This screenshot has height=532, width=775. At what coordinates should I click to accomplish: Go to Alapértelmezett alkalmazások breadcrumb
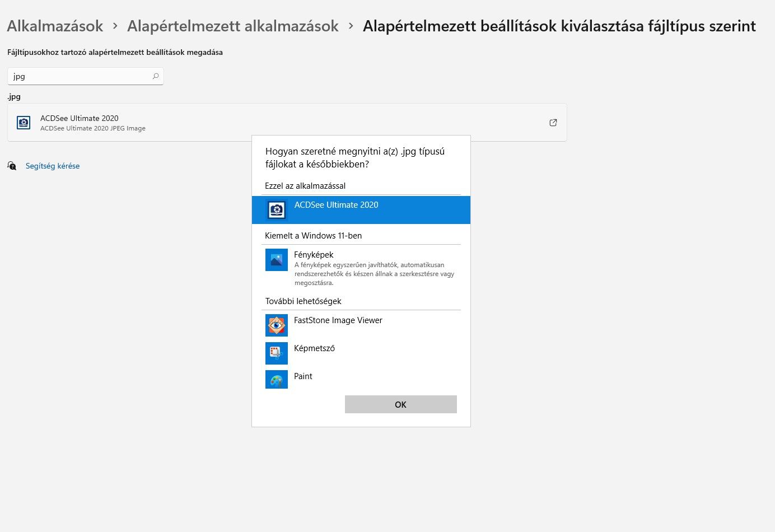pos(233,26)
